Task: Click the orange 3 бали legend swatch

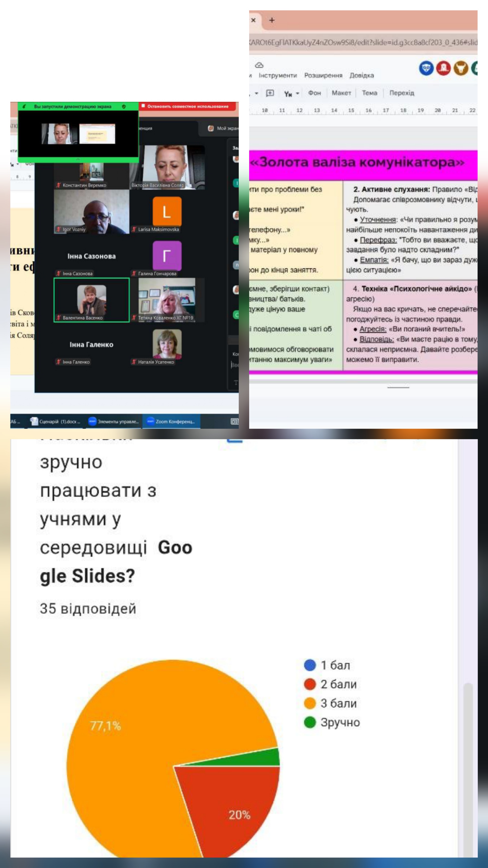Action: (x=310, y=703)
